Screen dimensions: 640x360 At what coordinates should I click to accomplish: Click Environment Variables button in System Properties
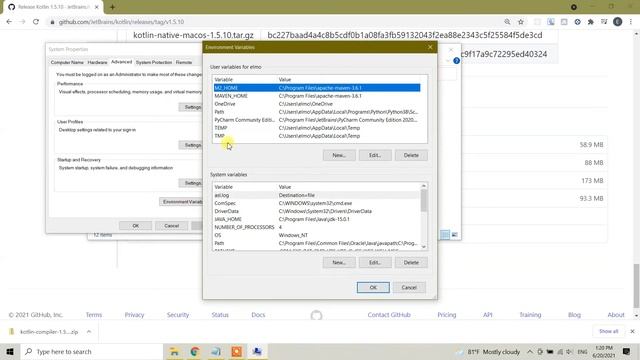pos(181,202)
